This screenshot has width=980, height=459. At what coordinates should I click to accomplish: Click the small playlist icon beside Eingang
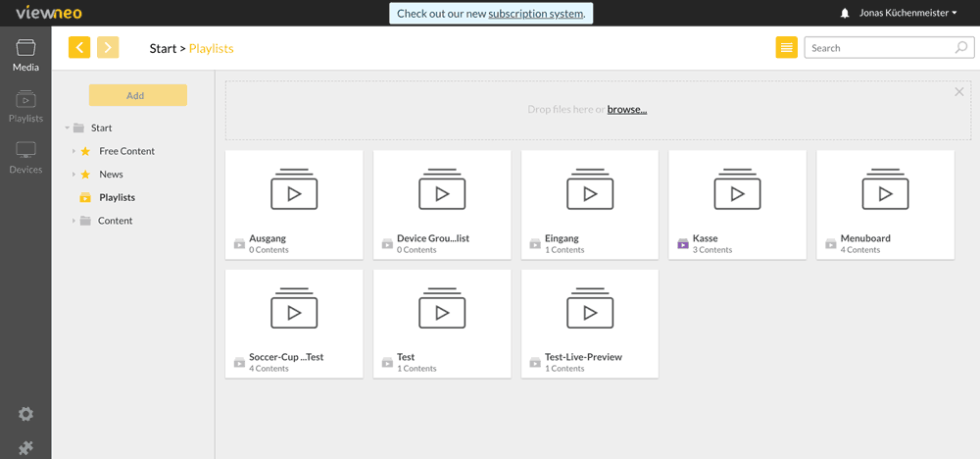(x=535, y=244)
